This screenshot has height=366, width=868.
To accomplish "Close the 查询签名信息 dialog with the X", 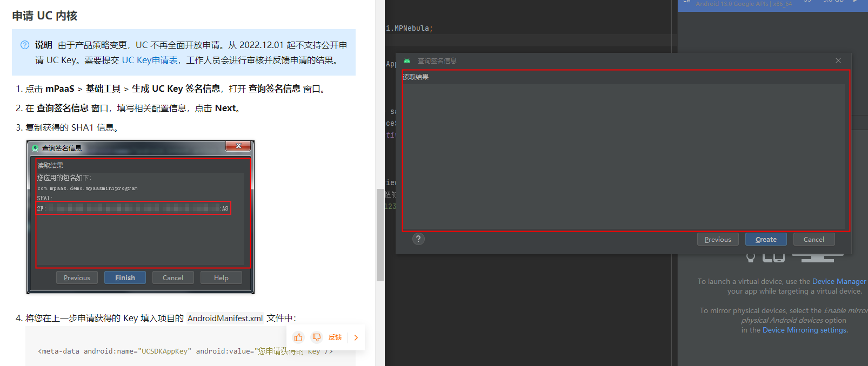I will [838, 60].
